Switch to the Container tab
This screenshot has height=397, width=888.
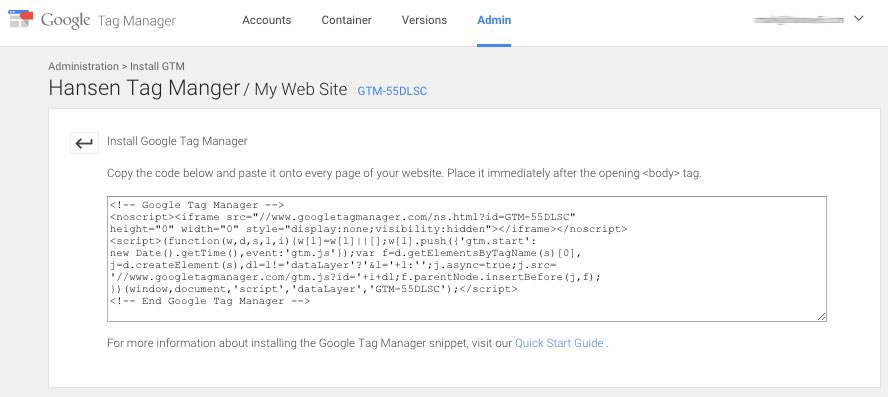click(347, 20)
